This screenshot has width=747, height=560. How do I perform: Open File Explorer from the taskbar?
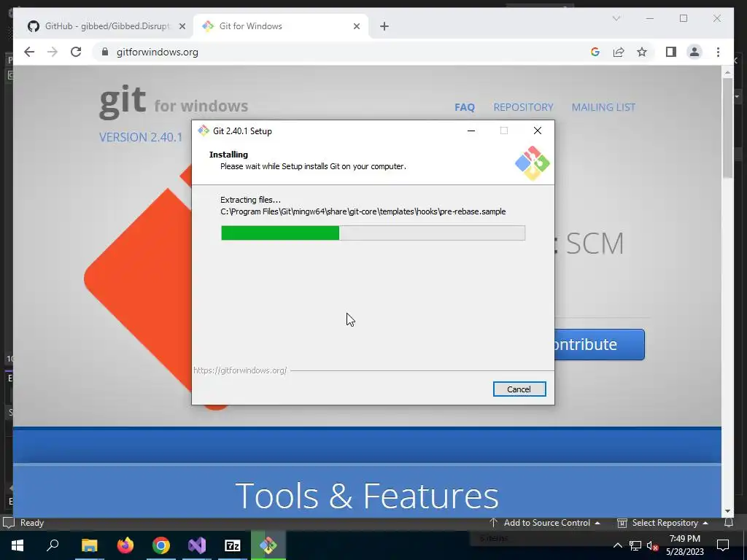coord(89,545)
